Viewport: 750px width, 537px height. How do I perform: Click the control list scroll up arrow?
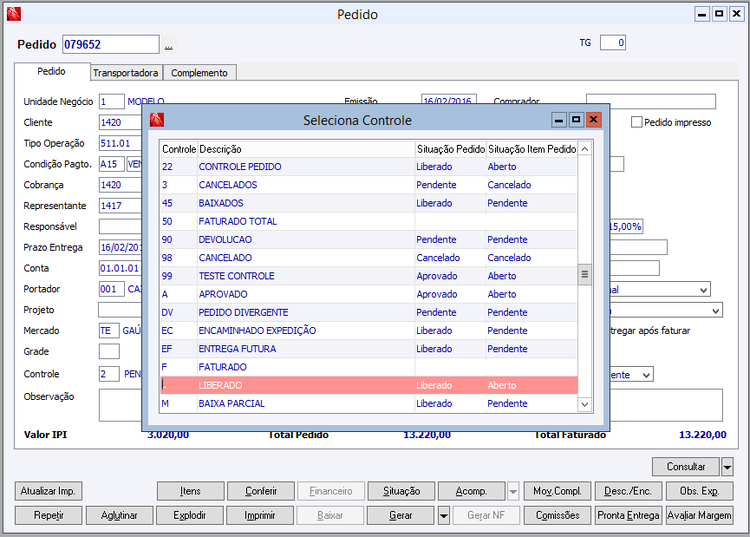click(x=585, y=149)
